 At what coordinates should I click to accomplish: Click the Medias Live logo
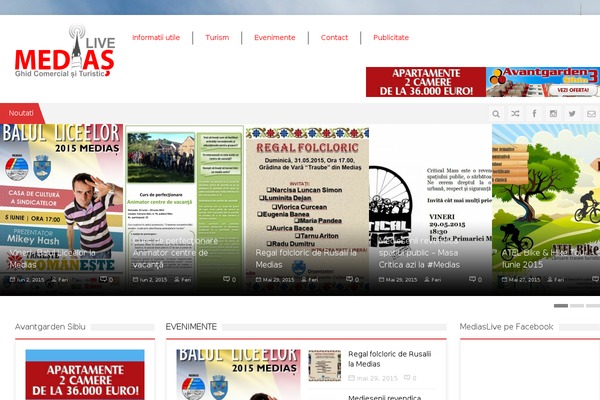[x=65, y=51]
